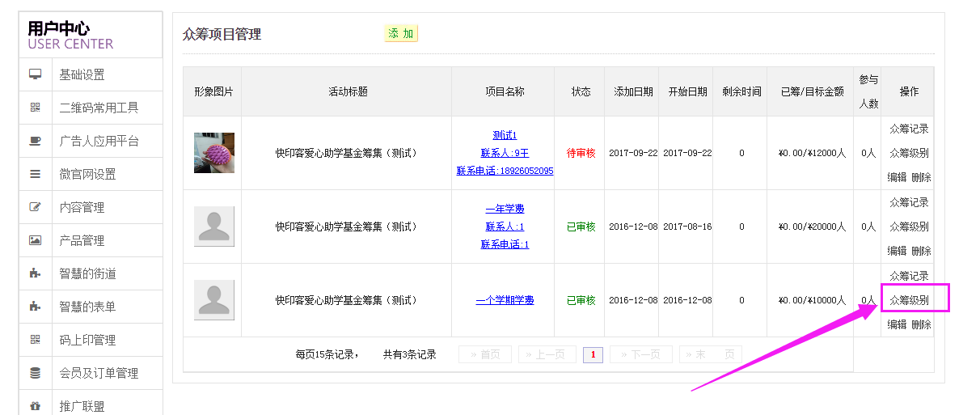Image resolution: width=980 pixels, height=415 pixels.
Task: Click the phone number link 联系电话:18926052095
Action: pyautogui.click(x=505, y=171)
